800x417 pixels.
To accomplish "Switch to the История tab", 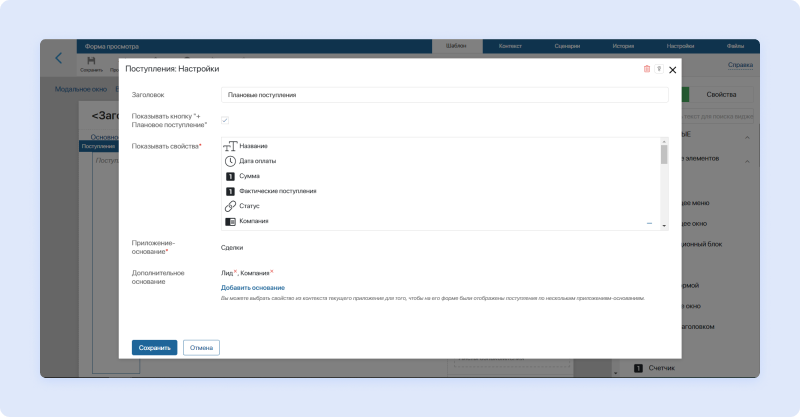I will (623, 46).
